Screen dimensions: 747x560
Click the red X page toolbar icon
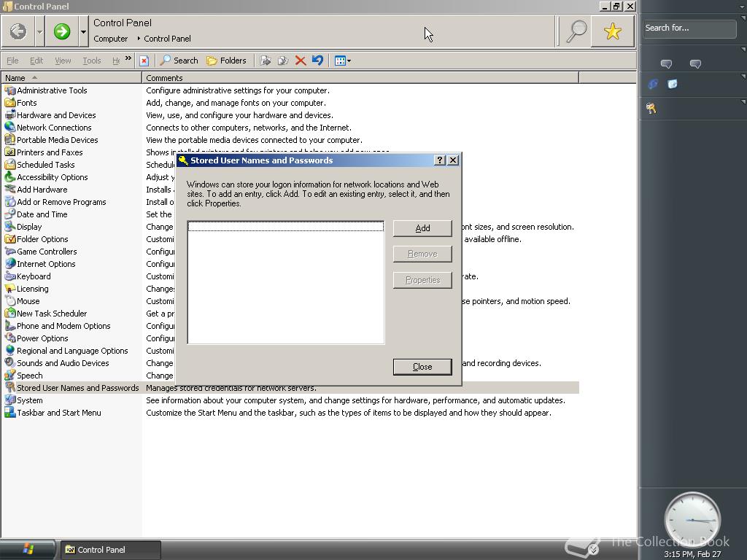point(144,61)
